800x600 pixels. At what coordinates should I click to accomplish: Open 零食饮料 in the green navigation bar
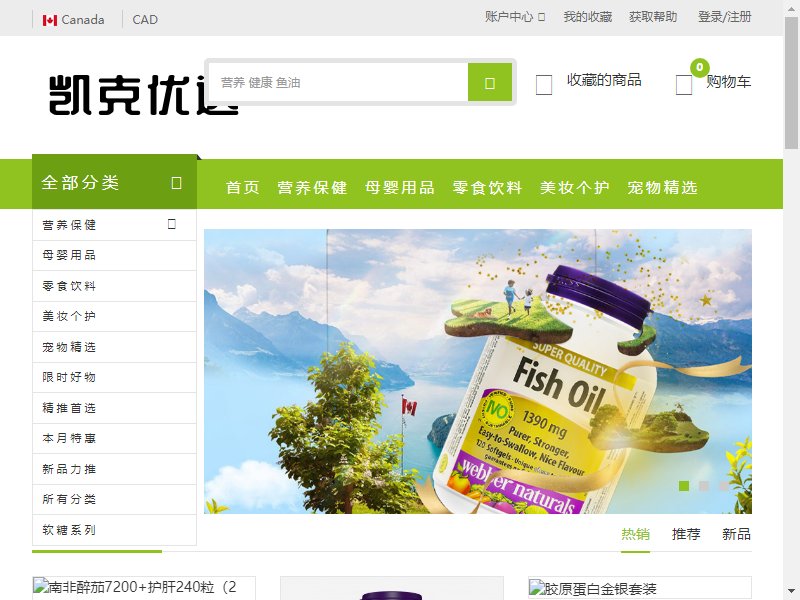point(487,187)
